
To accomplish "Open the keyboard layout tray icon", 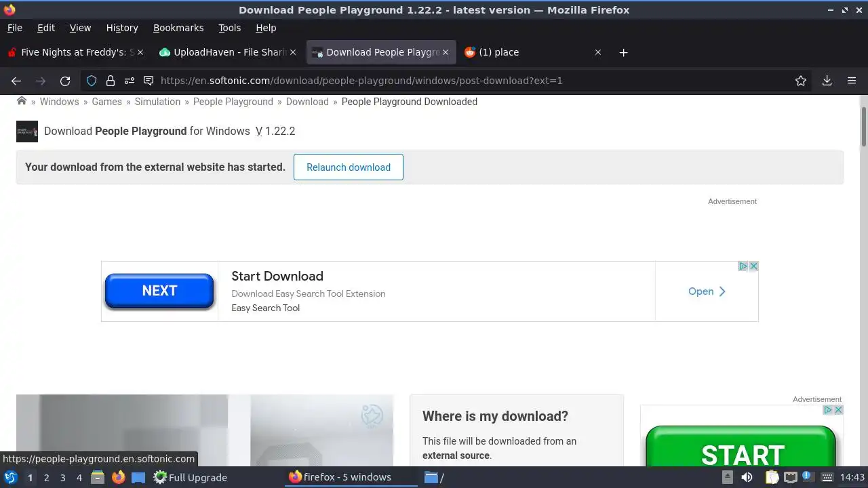I will (x=827, y=477).
